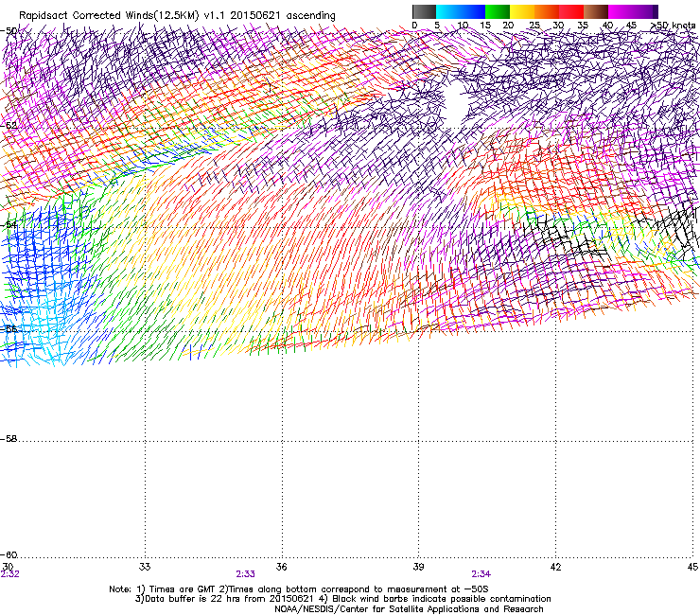
Task: Click the '33' longitude axis label
Action: tap(145, 567)
